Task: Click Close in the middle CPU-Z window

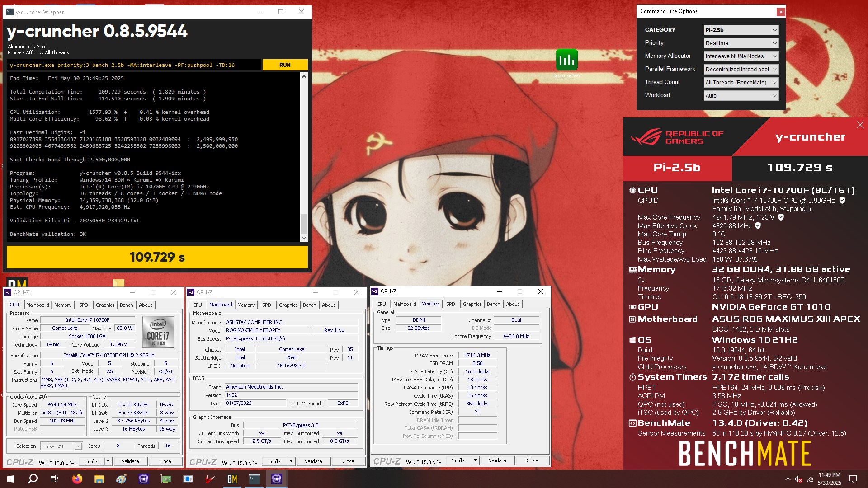Action: click(x=348, y=461)
